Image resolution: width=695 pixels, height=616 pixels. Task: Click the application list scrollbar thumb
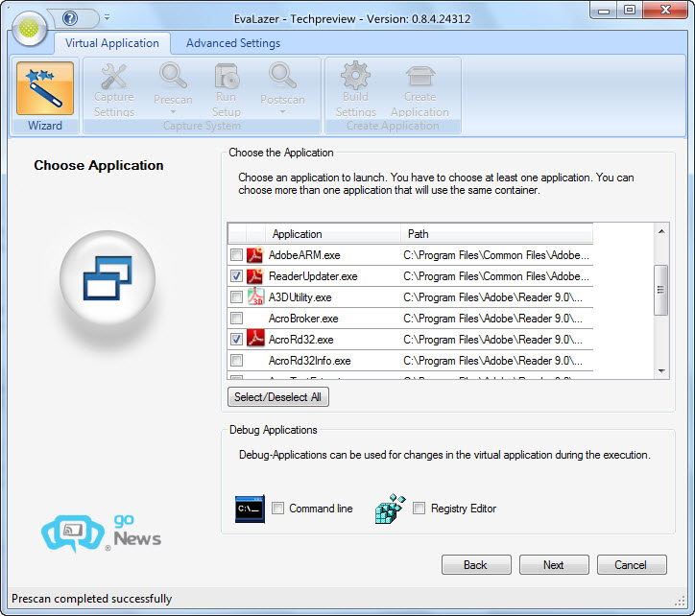coord(661,290)
